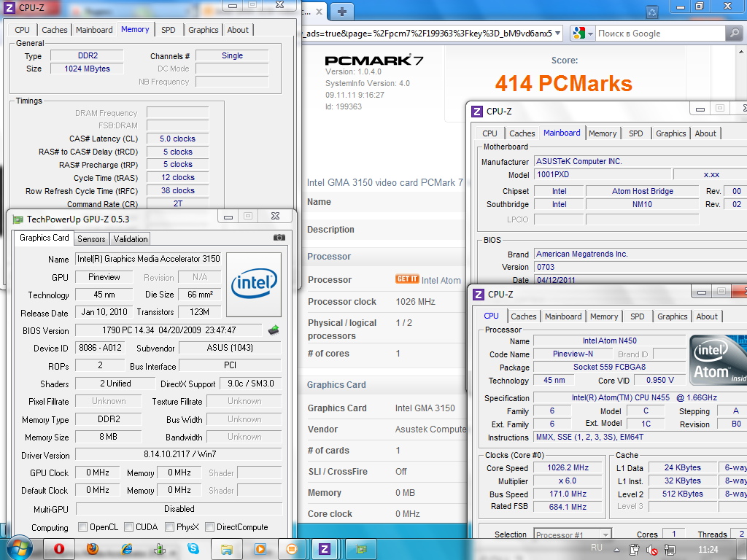Show hidden system tray icons
The width and height of the screenshot is (747, 560).
click(x=616, y=550)
